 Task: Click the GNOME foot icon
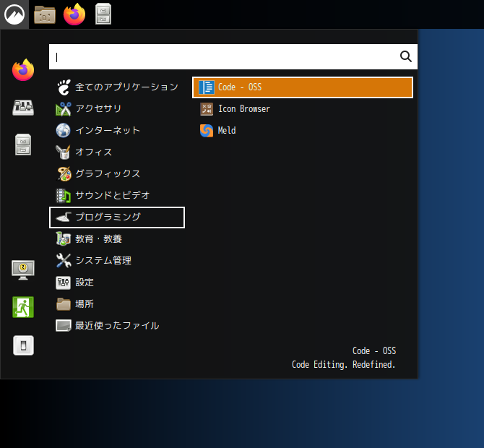(x=64, y=87)
